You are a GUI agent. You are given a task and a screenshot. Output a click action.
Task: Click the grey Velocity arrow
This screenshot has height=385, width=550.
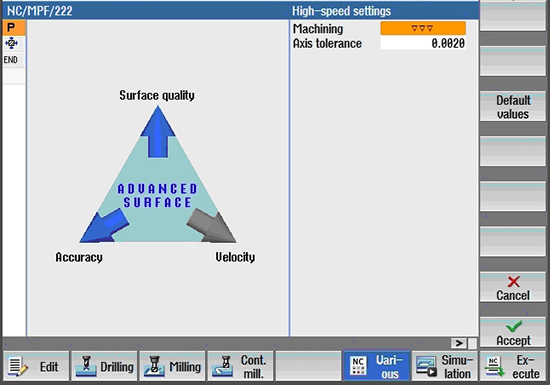pos(211,225)
